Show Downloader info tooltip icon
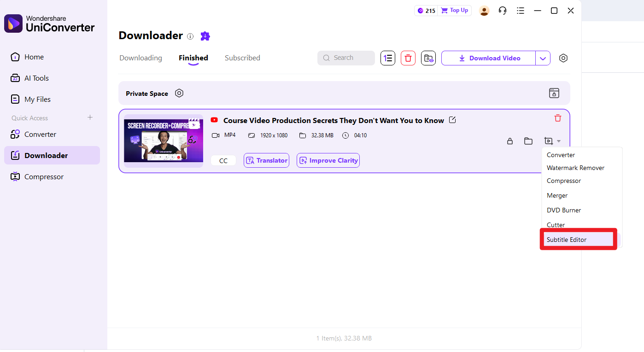 tap(190, 36)
